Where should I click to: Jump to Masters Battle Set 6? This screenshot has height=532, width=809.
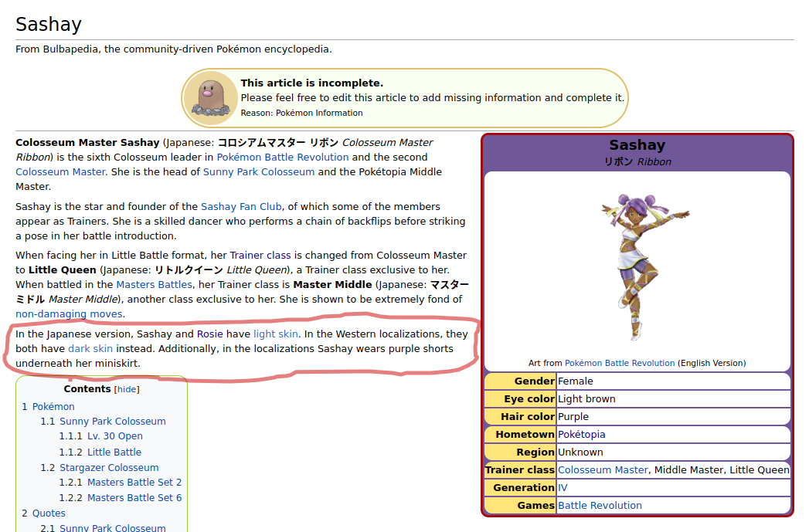[x=121, y=498]
